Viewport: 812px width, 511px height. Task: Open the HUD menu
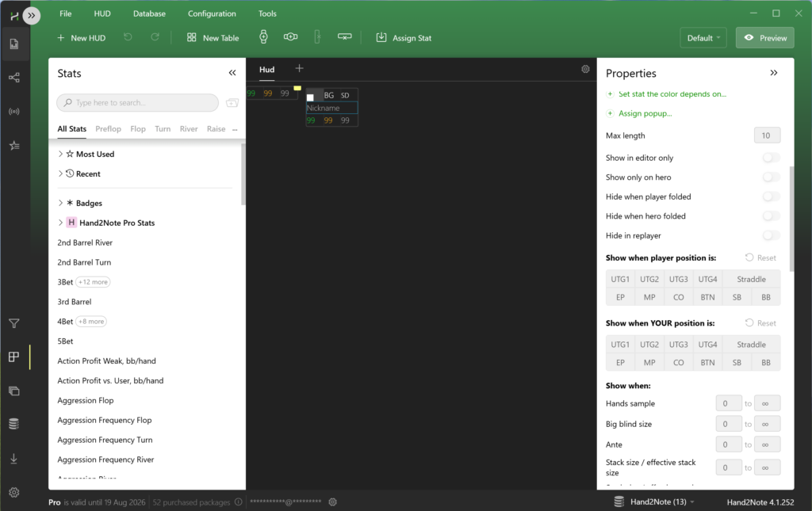(x=102, y=13)
